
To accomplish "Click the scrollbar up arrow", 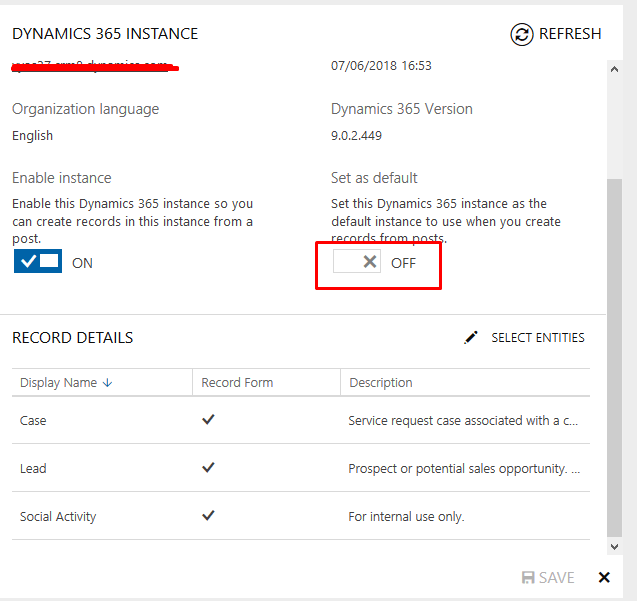I will [x=614, y=69].
